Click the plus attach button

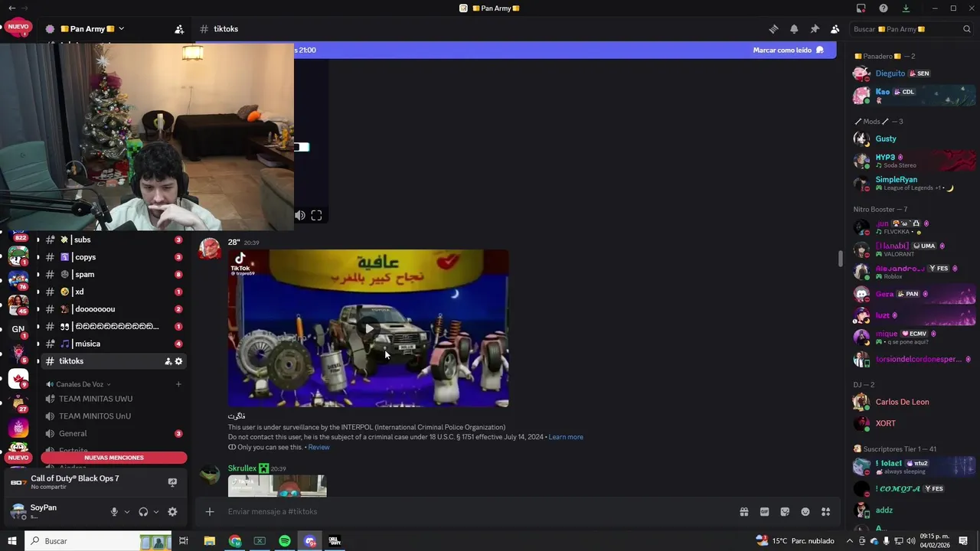(210, 512)
